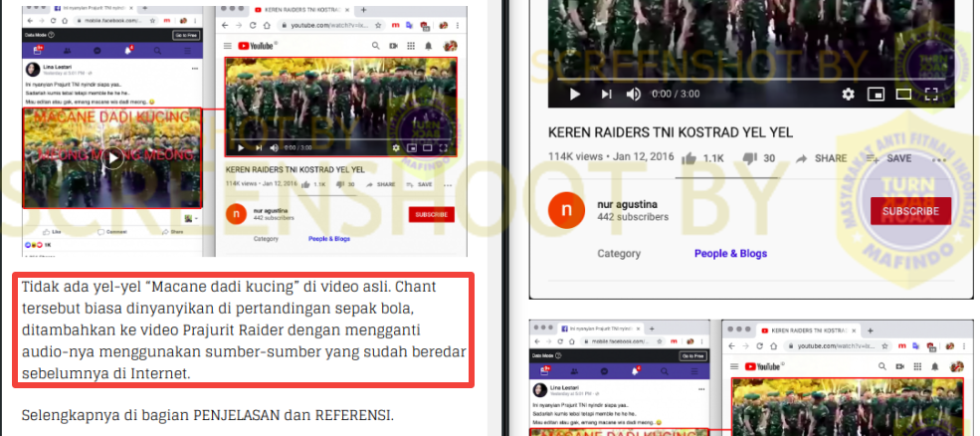Screen dimensions: 980x436
Task: Click small People & Blogs link in upper-left image
Action: pyautogui.click(x=329, y=239)
